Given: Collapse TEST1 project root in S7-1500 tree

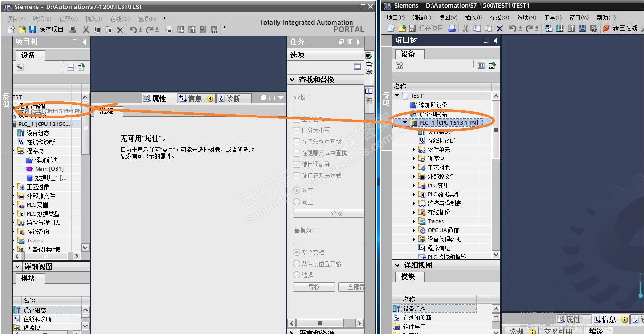Looking at the screenshot, I should 397,96.
